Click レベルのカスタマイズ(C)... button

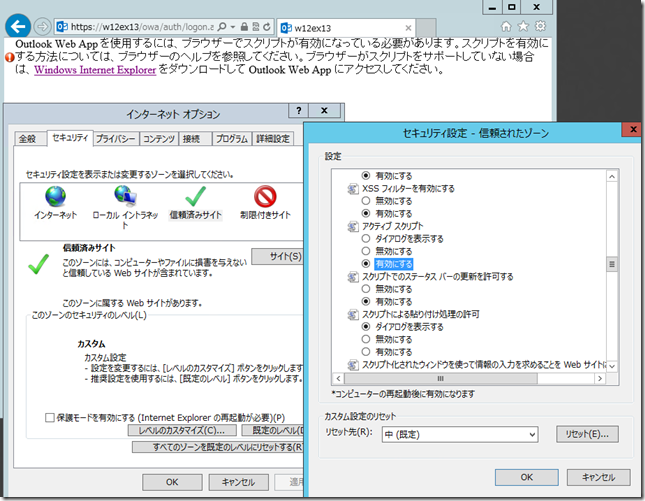(182, 430)
